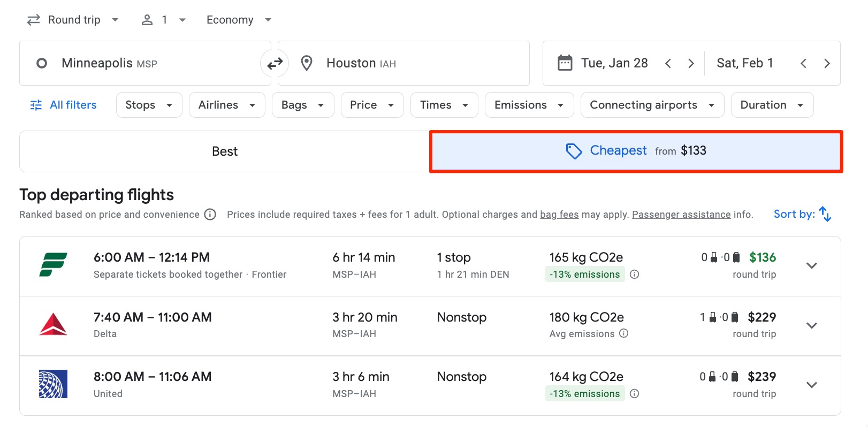Open the Passenger assistance link
The width and height of the screenshot is (868, 427).
click(x=681, y=215)
